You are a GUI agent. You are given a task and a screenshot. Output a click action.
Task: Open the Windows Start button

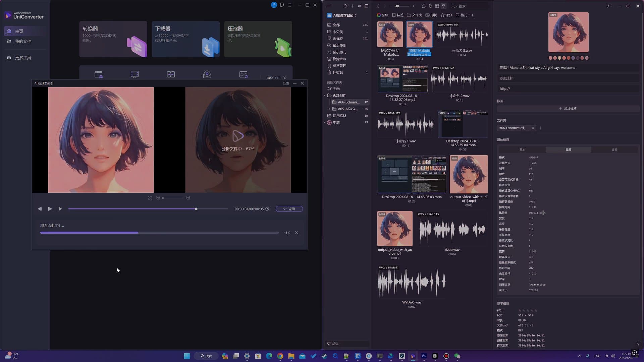[187, 356]
